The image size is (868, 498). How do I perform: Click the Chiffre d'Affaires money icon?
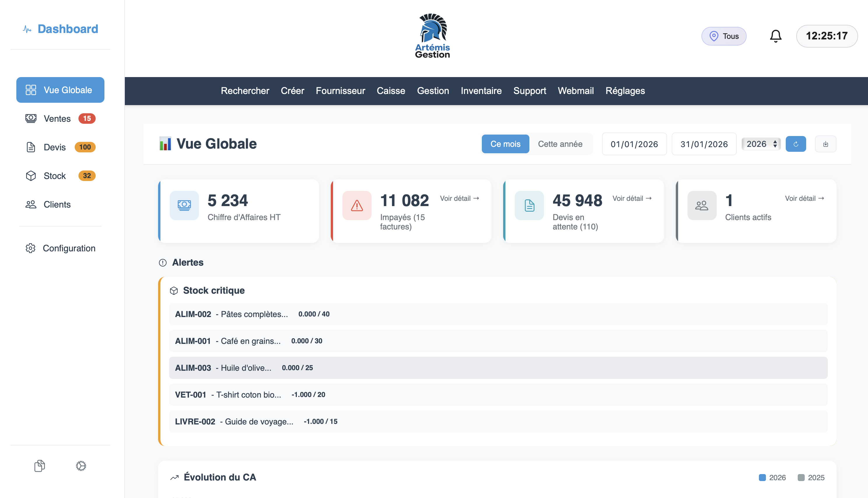[184, 205]
